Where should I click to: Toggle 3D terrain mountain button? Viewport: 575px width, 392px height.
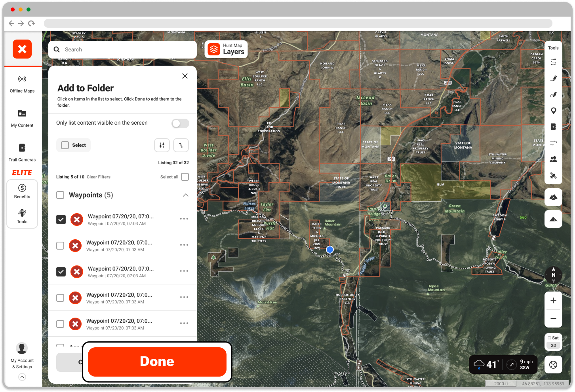tap(553, 219)
